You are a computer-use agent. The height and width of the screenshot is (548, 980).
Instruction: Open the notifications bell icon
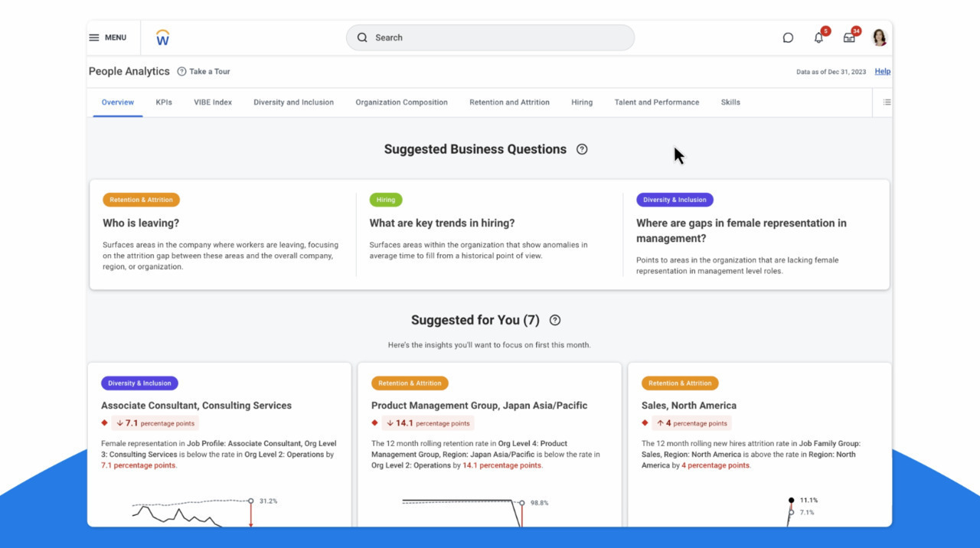tap(818, 38)
